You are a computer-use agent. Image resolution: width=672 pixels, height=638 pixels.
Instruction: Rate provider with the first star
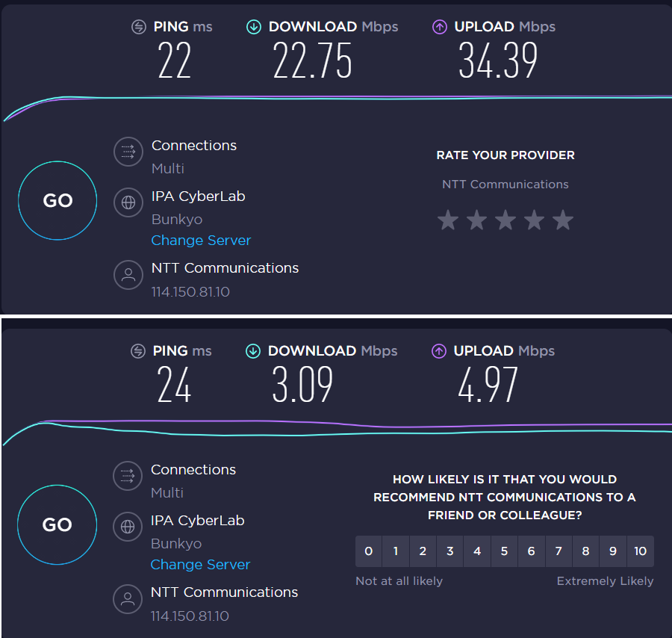448,220
